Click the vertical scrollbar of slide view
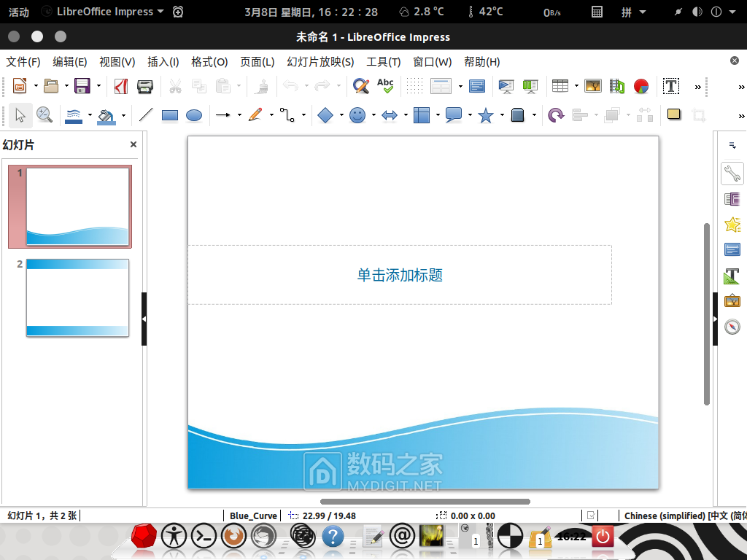 coord(707,314)
